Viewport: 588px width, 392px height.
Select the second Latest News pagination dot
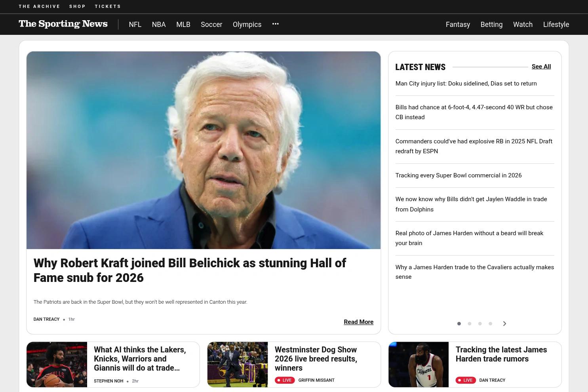pos(470,323)
